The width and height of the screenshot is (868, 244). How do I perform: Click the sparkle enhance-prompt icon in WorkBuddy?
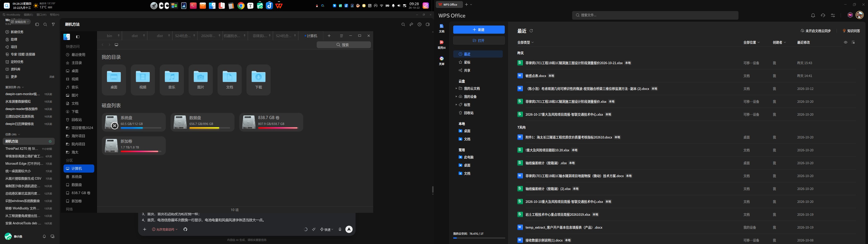click(314, 229)
